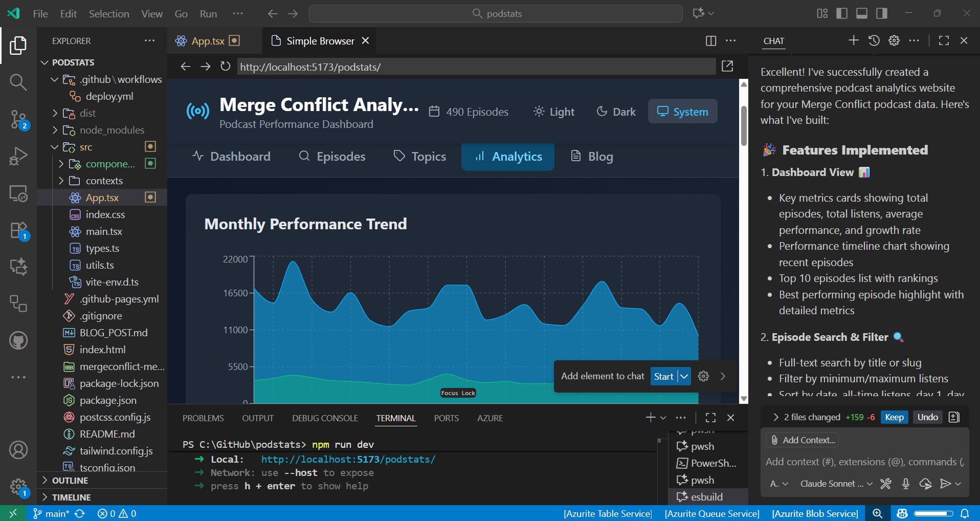Reload the Simple Browser page
Viewport: 980px width, 521px height.
225,66
